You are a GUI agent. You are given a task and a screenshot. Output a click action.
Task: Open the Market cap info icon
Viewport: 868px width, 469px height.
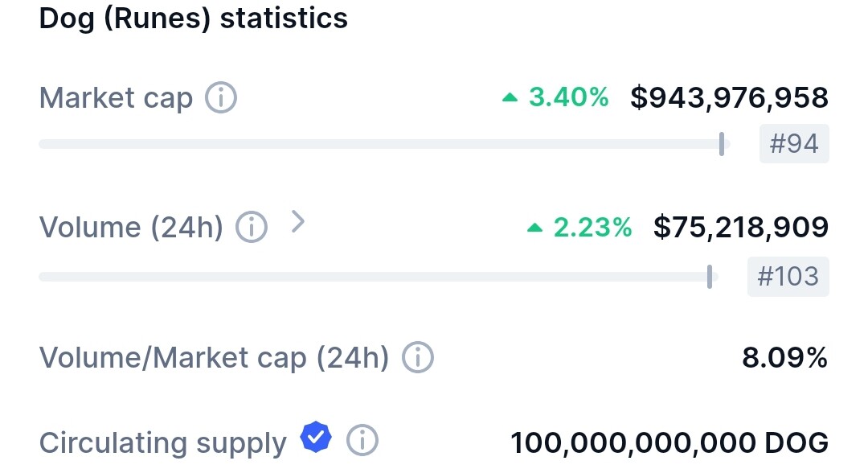221,97
